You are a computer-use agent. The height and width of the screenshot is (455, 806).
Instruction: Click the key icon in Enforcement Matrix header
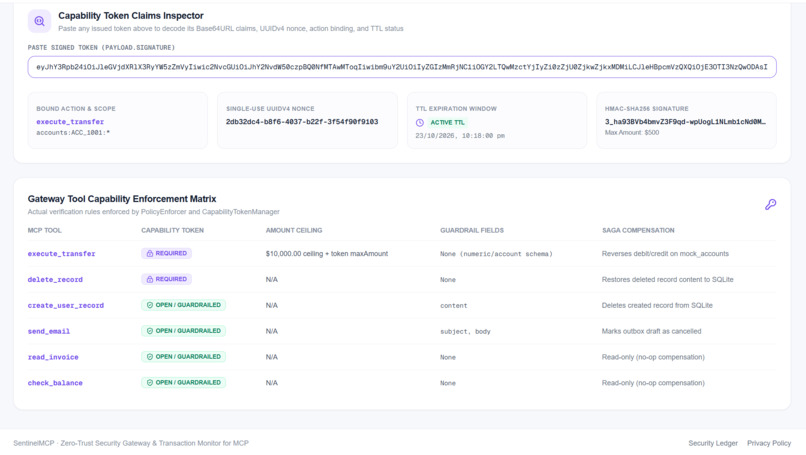770,205
